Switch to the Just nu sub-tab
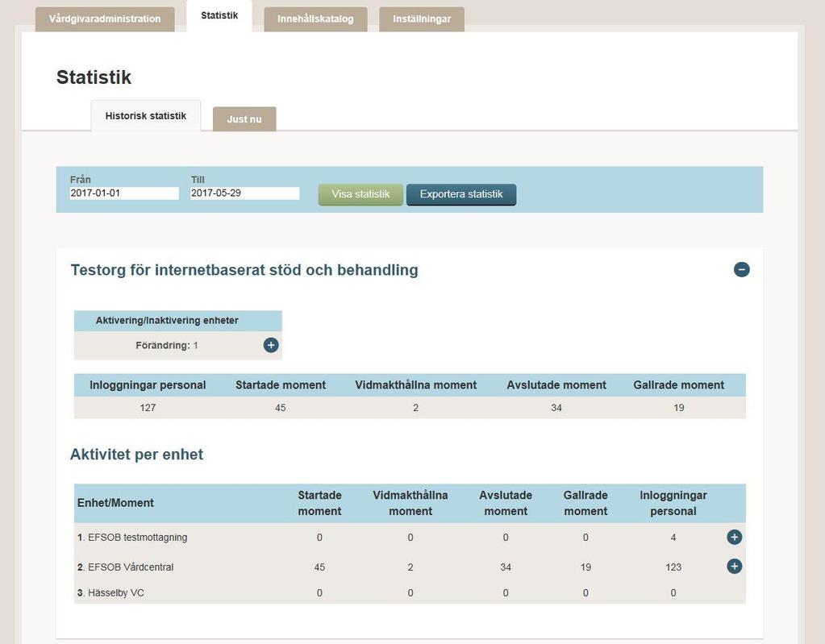 [244, 119]
